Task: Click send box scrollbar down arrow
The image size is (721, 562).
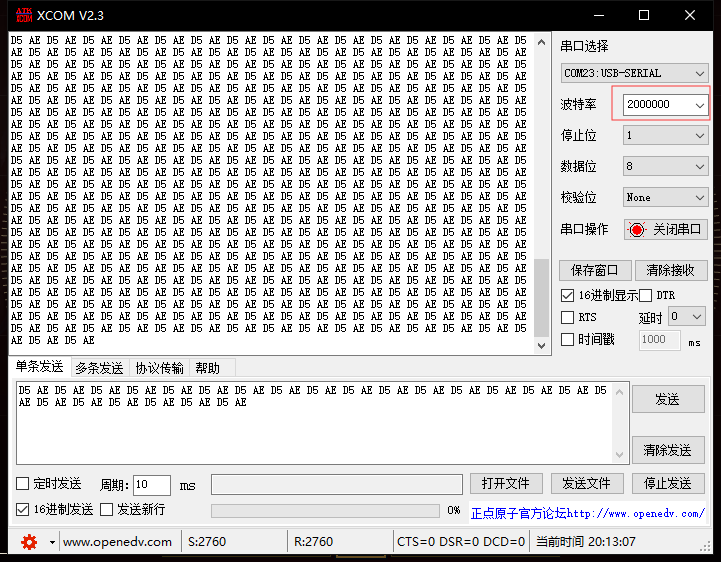Action: (619, 455)
